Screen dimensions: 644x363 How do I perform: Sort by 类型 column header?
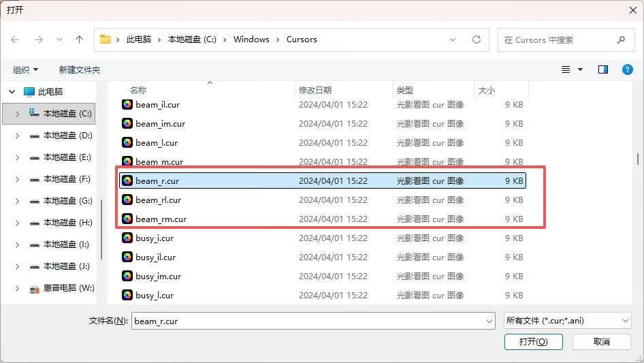[x=405, y=90]
